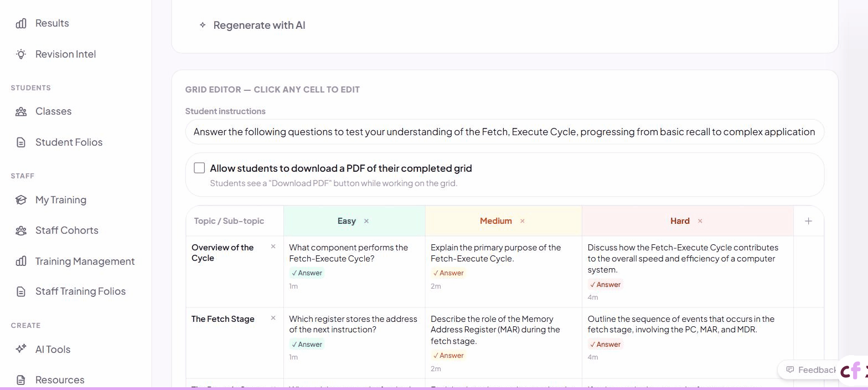Click the Feedback chat icon
This screenshot has width=868, height=390.
point(790,370)
